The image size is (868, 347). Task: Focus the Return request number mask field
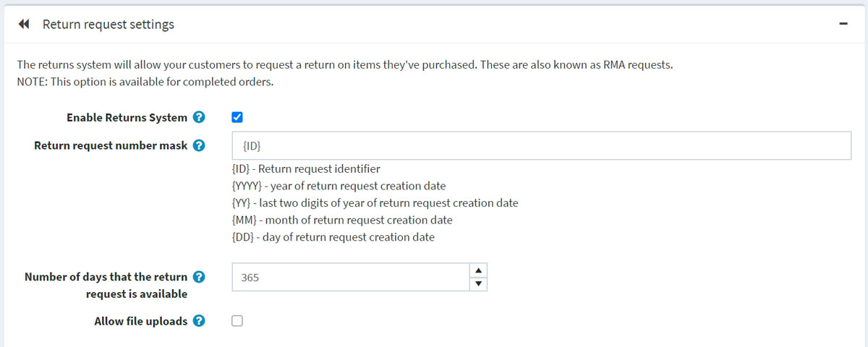click(x=541, y=145)
